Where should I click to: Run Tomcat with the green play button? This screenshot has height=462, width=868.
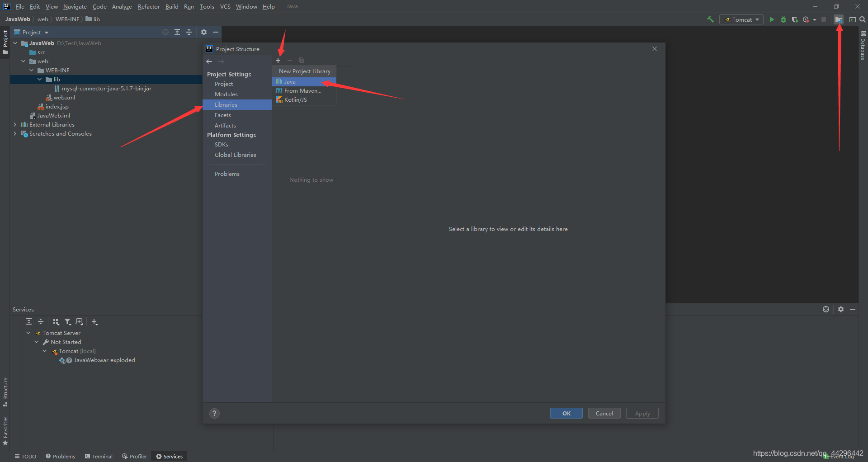click(772, 19)
